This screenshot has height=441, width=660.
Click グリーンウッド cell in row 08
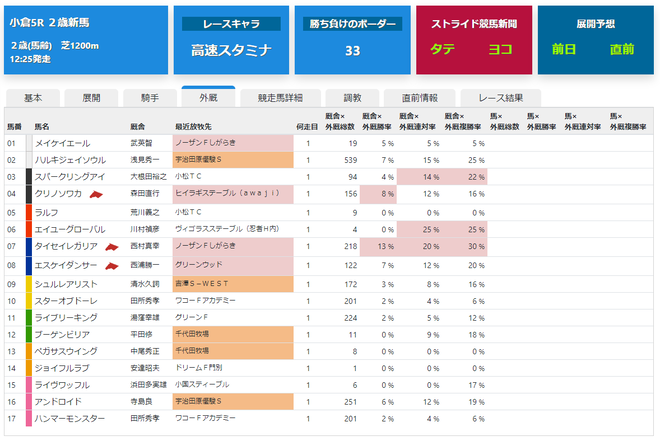(233, 266)
